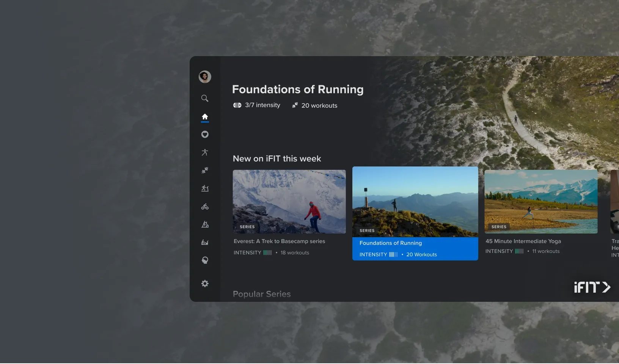Image resolution: width=619 pixels, height=364 pixels.
Task: Open settings gear in sidebar
Action: [205, 284]
